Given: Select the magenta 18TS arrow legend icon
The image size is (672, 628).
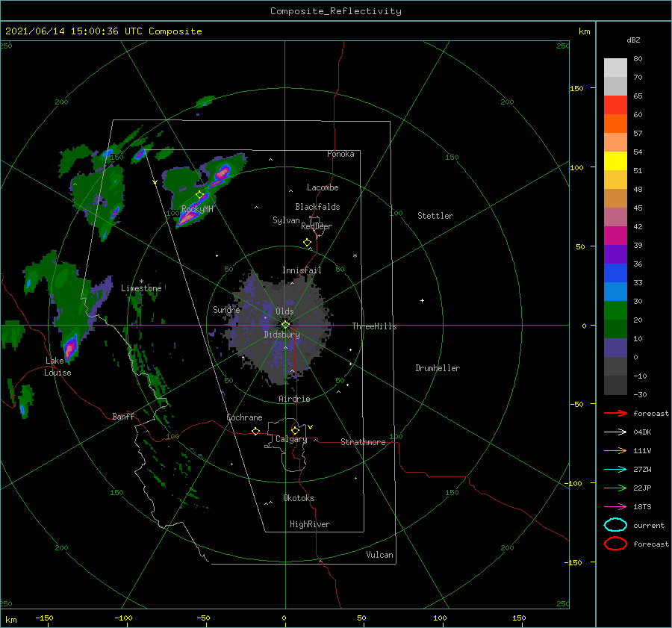Looking at the screenshot, I should pos(615,507).
